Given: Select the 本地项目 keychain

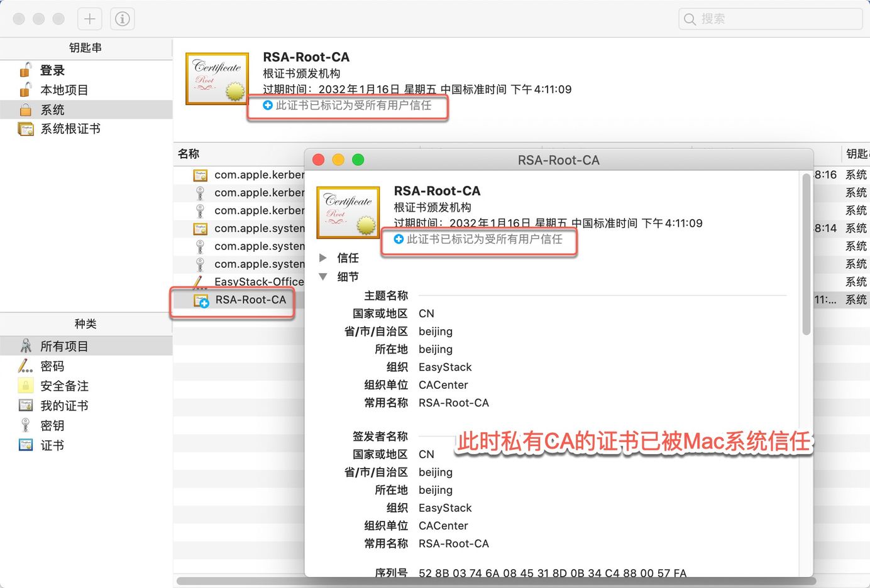Looking at the screenshot, I should [x=64, y=90].
